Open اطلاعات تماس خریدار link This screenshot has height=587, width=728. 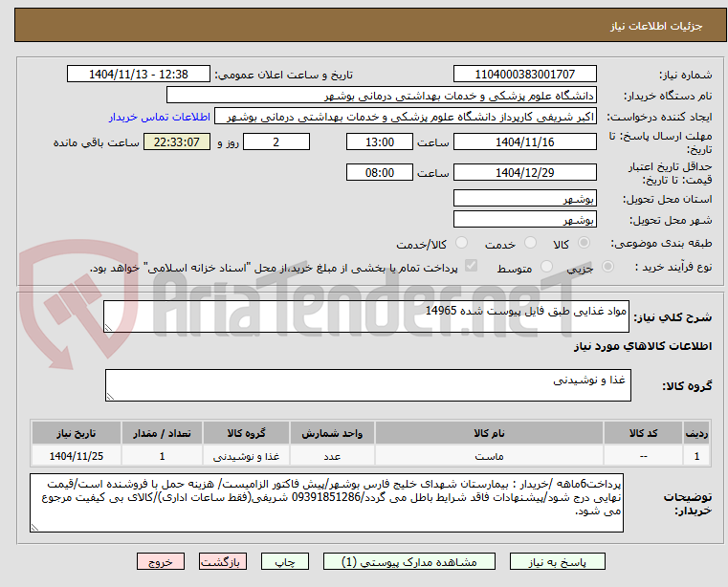[160, 117]
